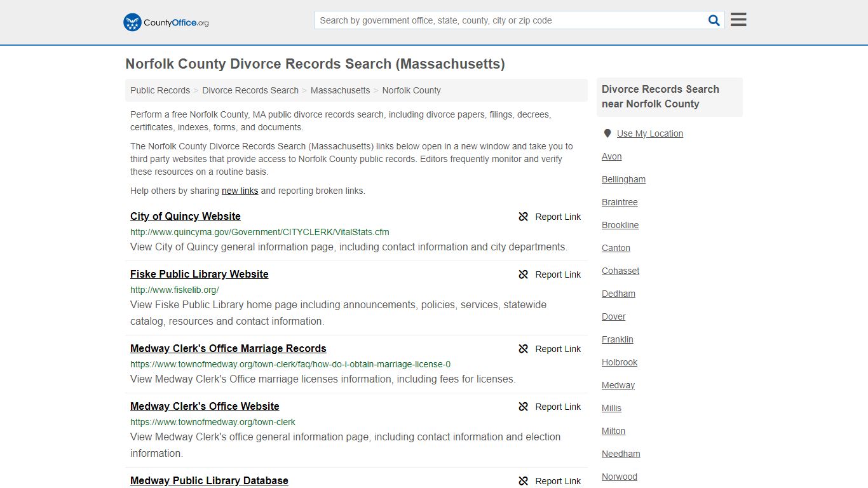Screen dimensions: 868x488
Task: Select Cohasset in nearby list
Action: tap(621, 271)
